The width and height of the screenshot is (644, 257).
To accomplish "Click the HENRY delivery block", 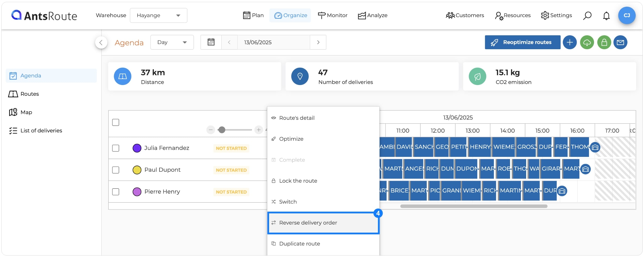I will pos(480,147).
